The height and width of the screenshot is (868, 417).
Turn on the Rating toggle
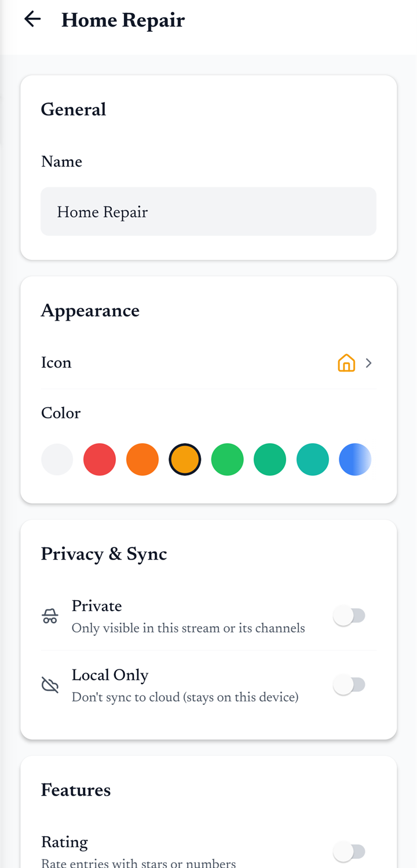pos(349,852)
